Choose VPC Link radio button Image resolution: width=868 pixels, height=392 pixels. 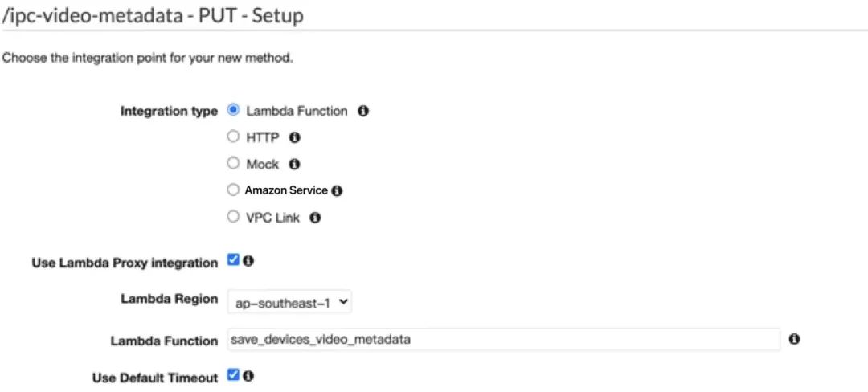click(233, 217)
